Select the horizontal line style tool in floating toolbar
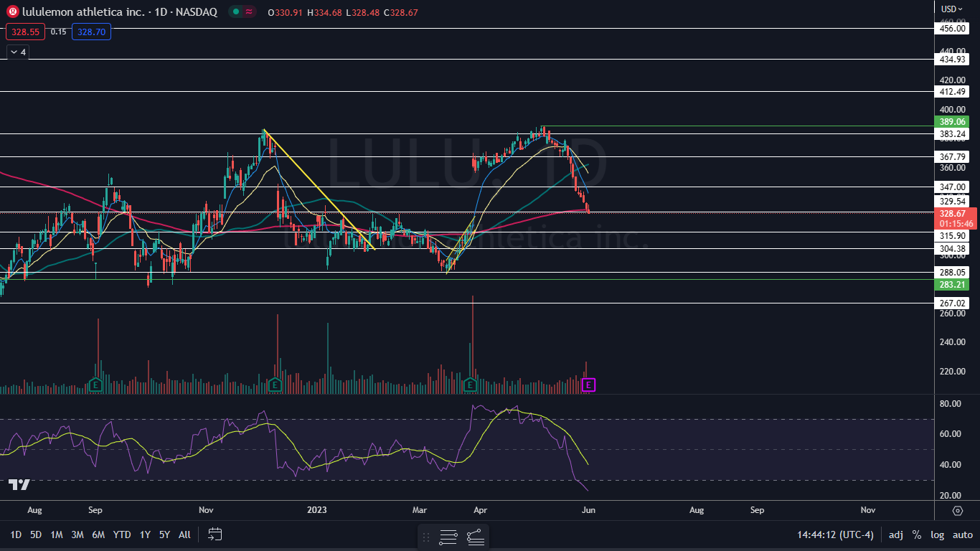 tap(448, 537)
